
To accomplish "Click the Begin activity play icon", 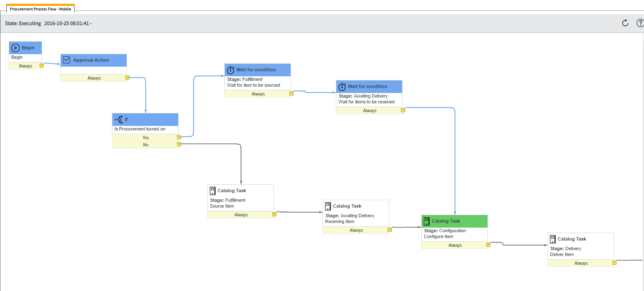I will coord(15,48).
